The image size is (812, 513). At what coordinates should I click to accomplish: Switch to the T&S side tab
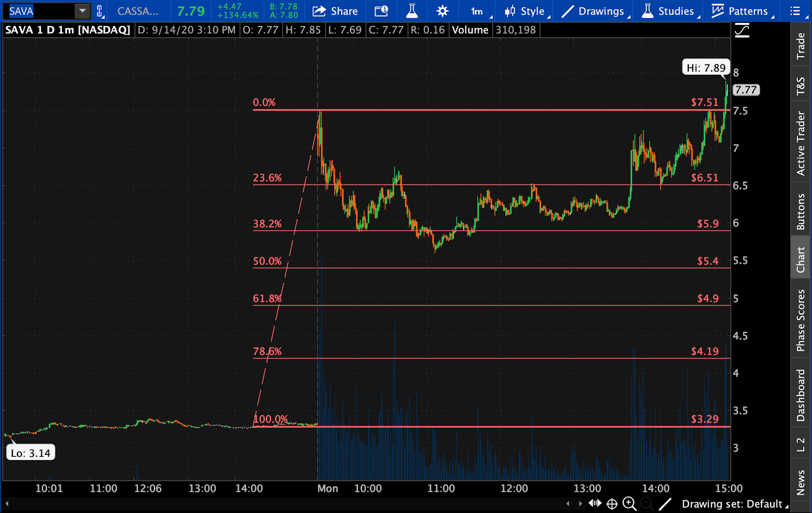pyautogui.click(x=801, y=86)
